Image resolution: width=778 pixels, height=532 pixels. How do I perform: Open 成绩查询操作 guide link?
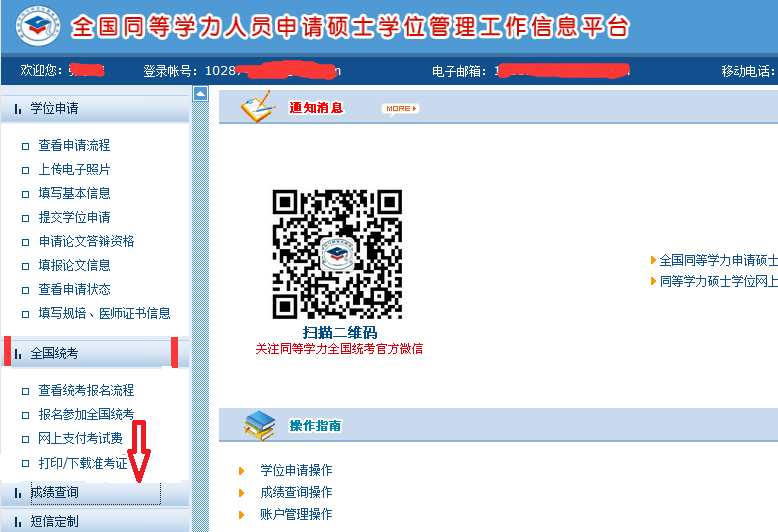296,492
